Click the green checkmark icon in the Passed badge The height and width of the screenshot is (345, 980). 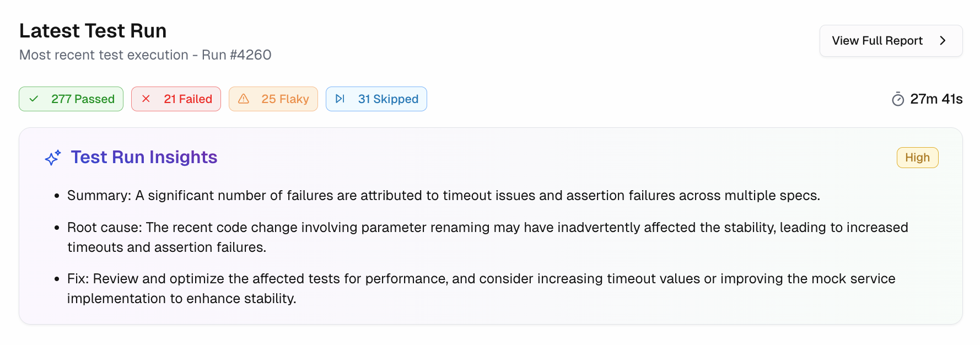pyautogui.click(x=34, y=99)
